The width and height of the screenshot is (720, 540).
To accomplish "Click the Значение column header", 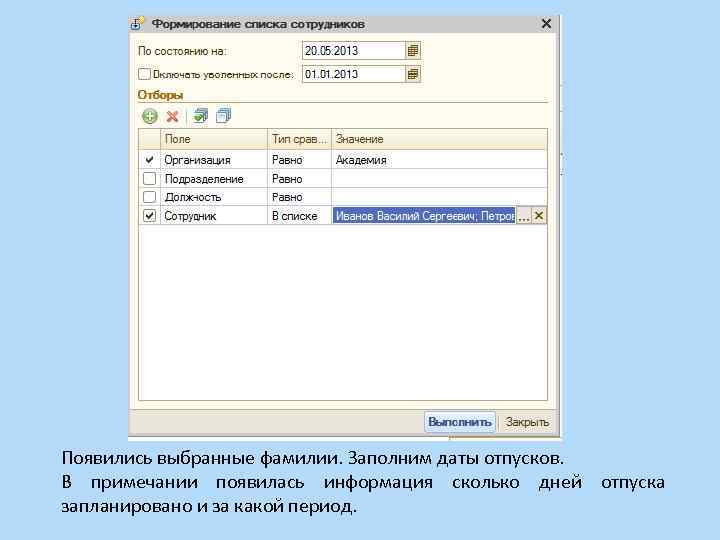I will [439, 139].
